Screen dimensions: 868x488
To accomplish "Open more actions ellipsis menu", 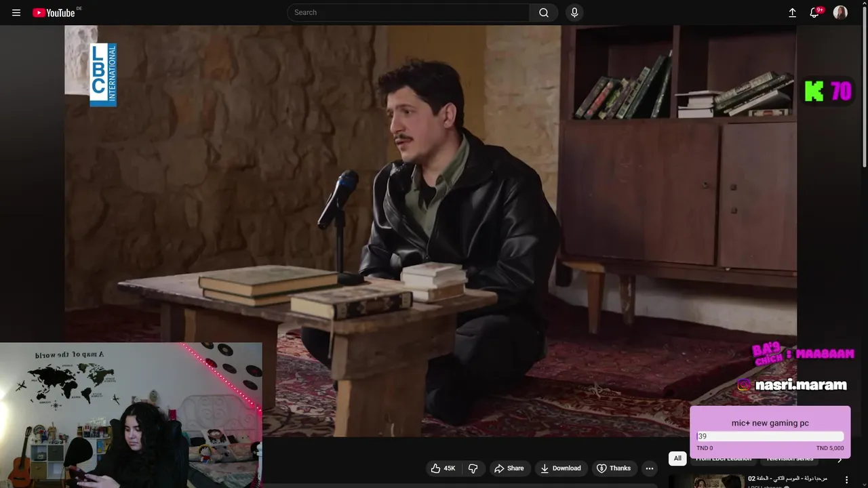I will point(650,468).
